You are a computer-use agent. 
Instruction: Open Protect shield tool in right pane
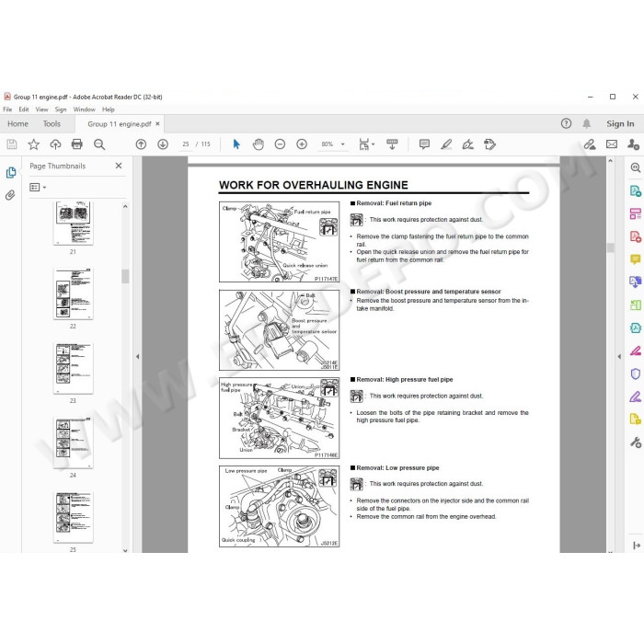click(x=636, y=374)
